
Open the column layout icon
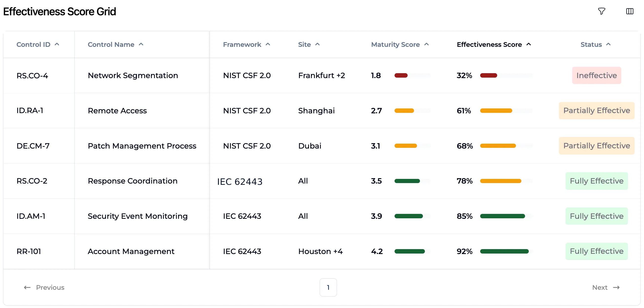[629, 11]
